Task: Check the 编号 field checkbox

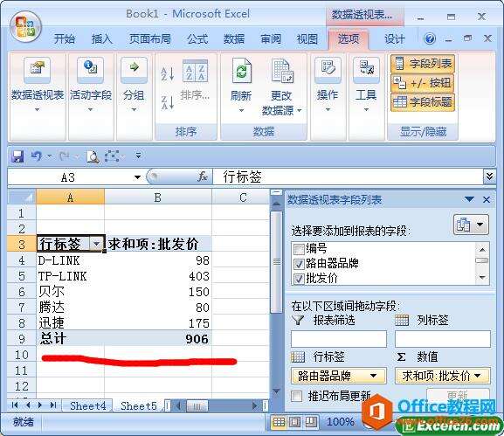Action: click(299, 249)
